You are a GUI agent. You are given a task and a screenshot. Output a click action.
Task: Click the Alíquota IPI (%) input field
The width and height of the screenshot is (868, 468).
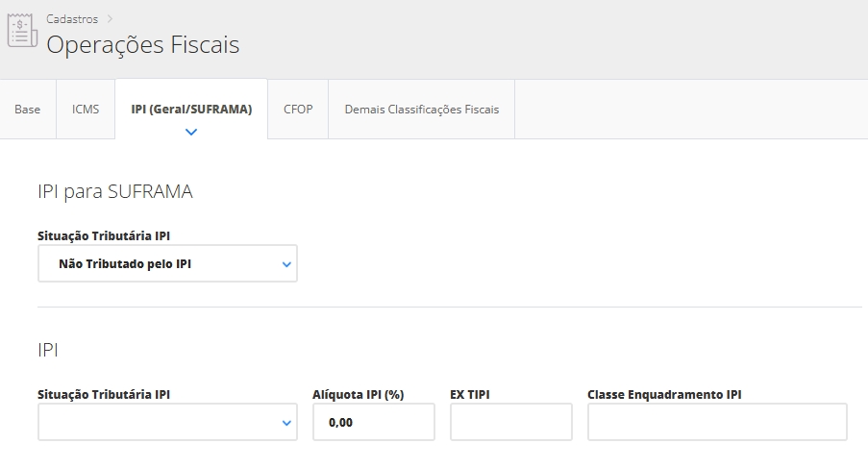click(373, 422)
